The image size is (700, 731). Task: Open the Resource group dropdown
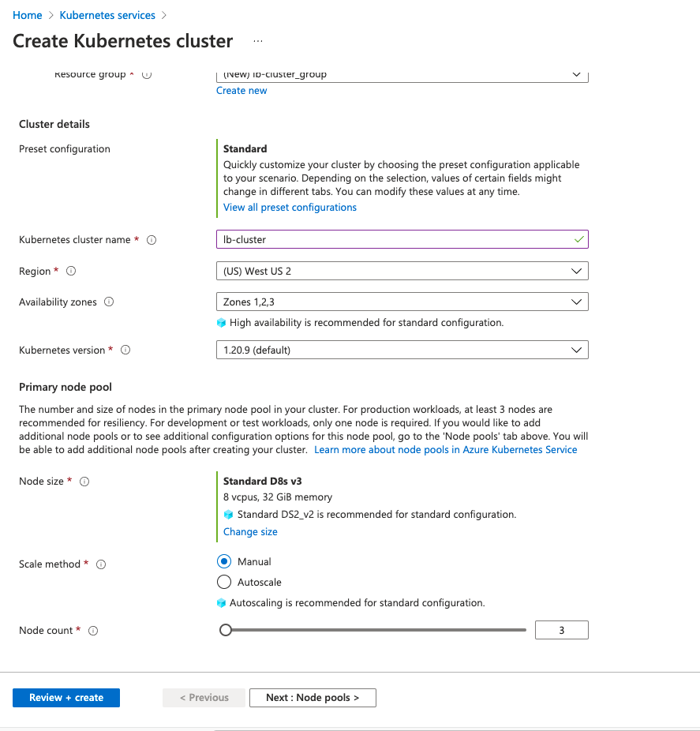pyautogui.click(x=402, y=76)
